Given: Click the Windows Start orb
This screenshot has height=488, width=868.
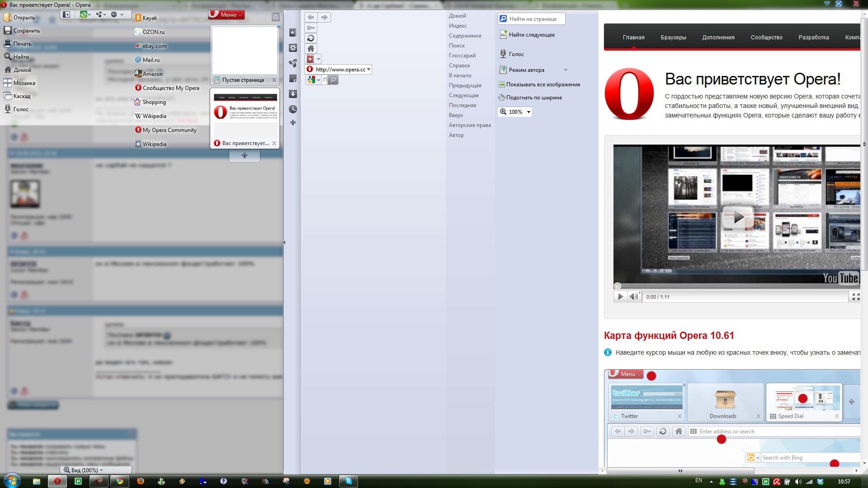Looking at the screenshot, I should point(11,481).
